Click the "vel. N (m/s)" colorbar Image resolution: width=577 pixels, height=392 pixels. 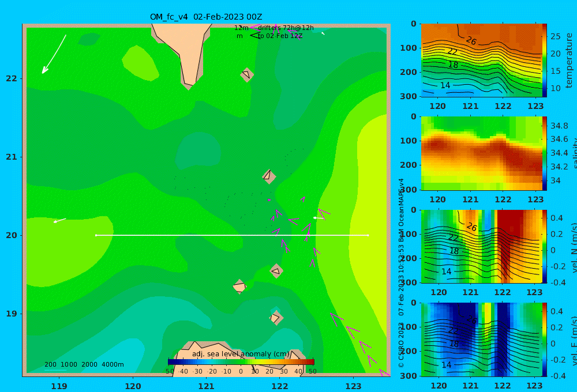click(x=545, y=246)
